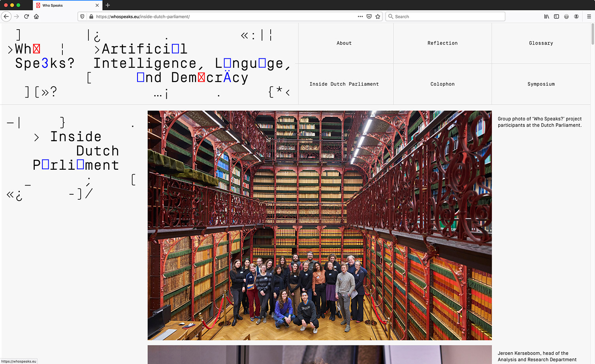Open the Symposium link
This screenshot has height=364, width=595.
[x=541, y=84]
